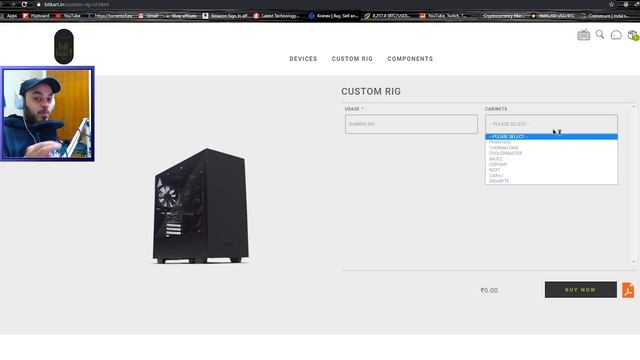Open the Gmail bookmark

pos(149,16)
